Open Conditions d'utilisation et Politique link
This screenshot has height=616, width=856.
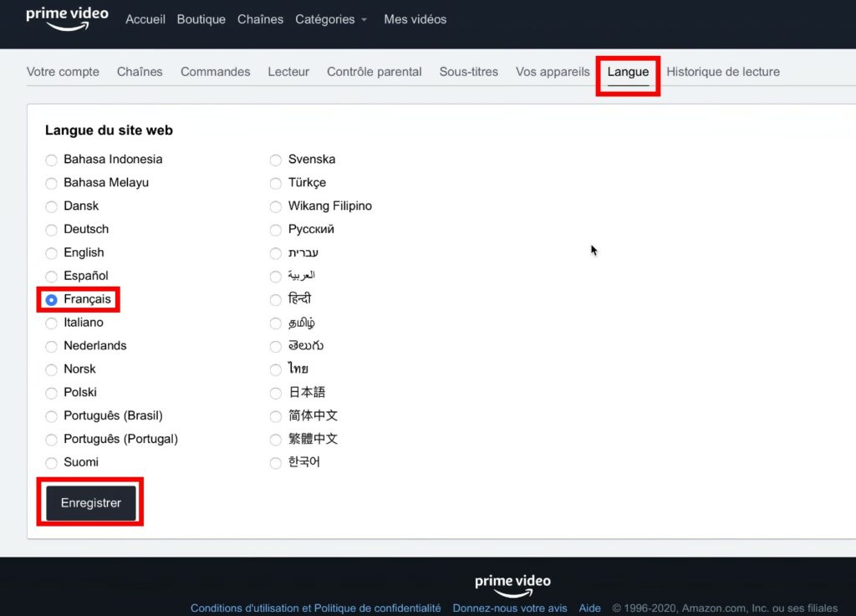click(315, 608)
